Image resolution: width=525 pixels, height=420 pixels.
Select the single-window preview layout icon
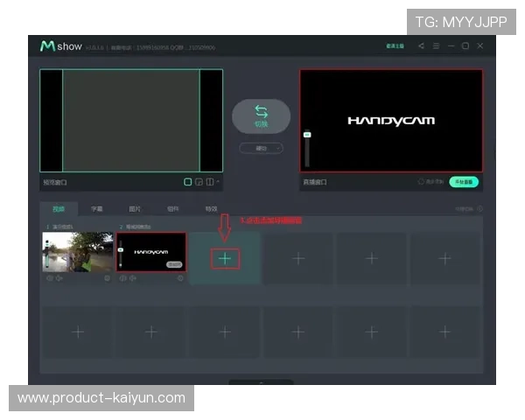tap(188, 182)
